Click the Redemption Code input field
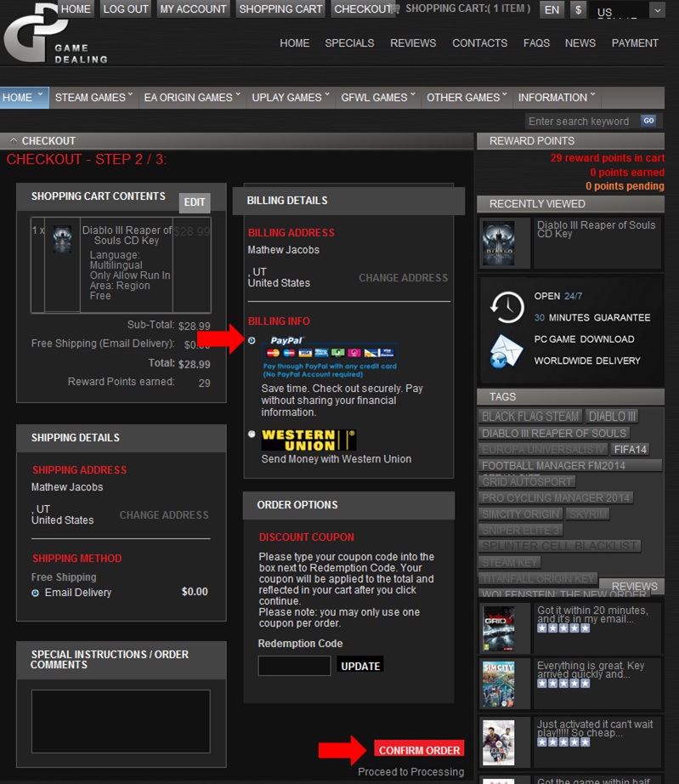Image resolution: width=679 pixels, height=784 pixels. pyautogui.click(x=294, y=666)
